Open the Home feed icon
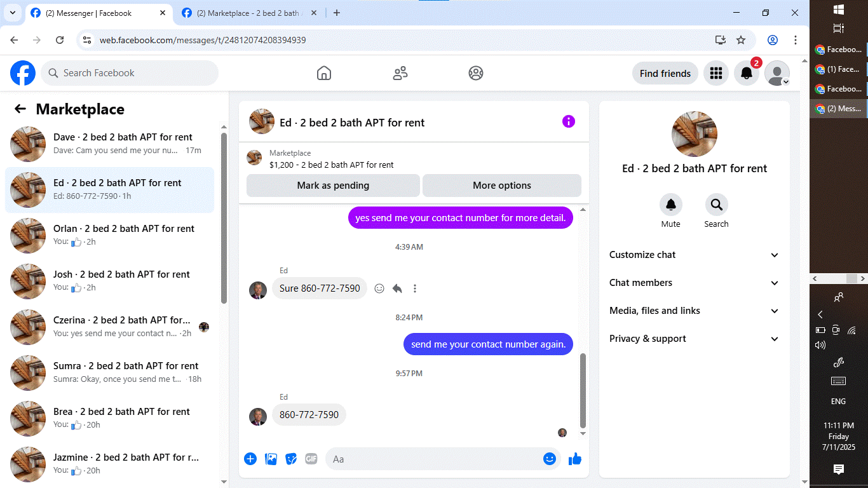Image resolution: width=868 pixels, height=488 pixels. pos(324,73)
